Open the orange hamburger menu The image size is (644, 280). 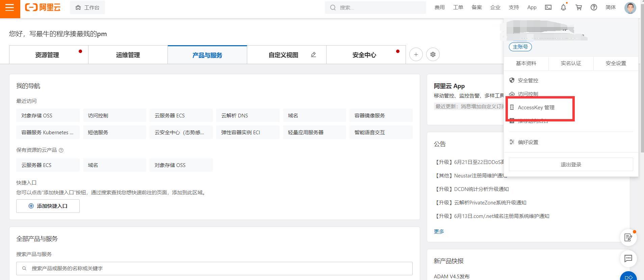point(10,8)
